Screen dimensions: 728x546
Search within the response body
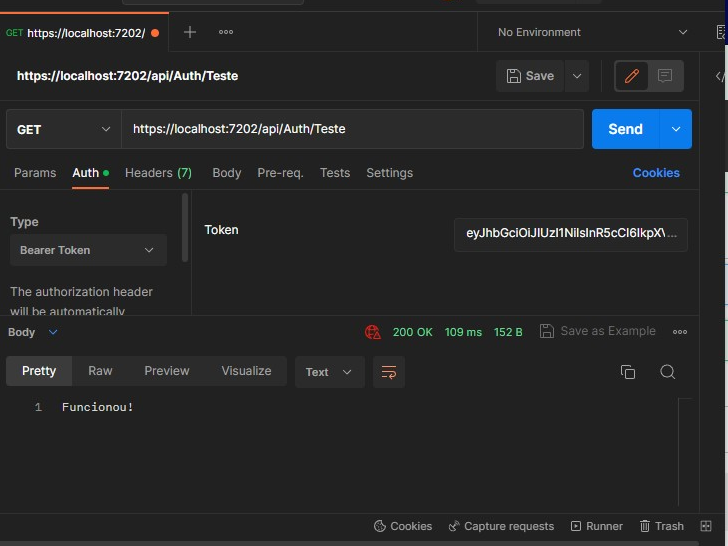(668, 372)
